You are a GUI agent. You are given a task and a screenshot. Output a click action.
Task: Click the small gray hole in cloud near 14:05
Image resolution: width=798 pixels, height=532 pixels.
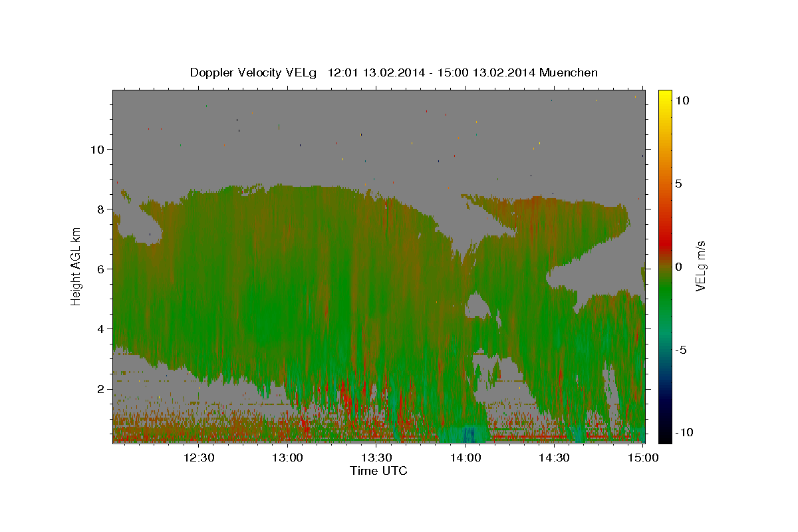point(477,307)
